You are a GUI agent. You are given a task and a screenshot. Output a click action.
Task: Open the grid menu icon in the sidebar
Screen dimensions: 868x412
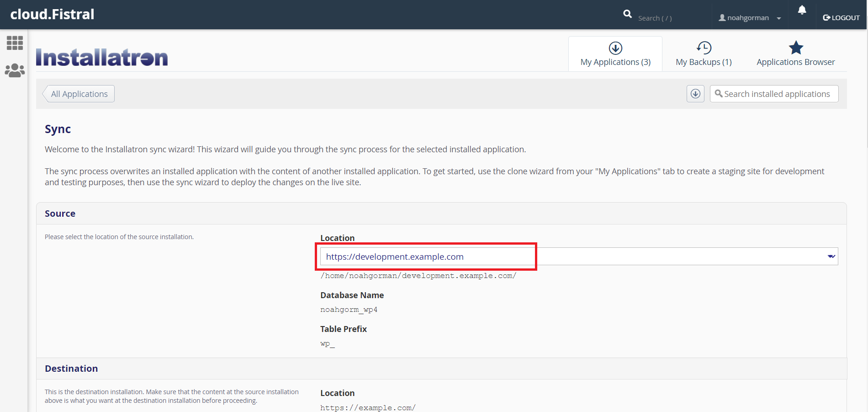(x=15, y=43)
